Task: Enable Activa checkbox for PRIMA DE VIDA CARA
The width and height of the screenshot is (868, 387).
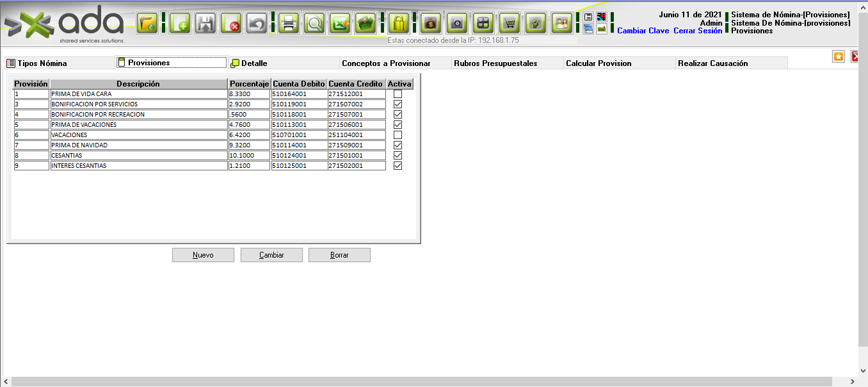Action: (x=398, y=94)
